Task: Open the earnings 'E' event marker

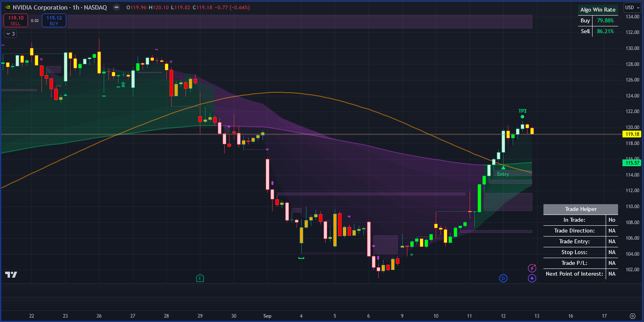Action: point(200,278)
